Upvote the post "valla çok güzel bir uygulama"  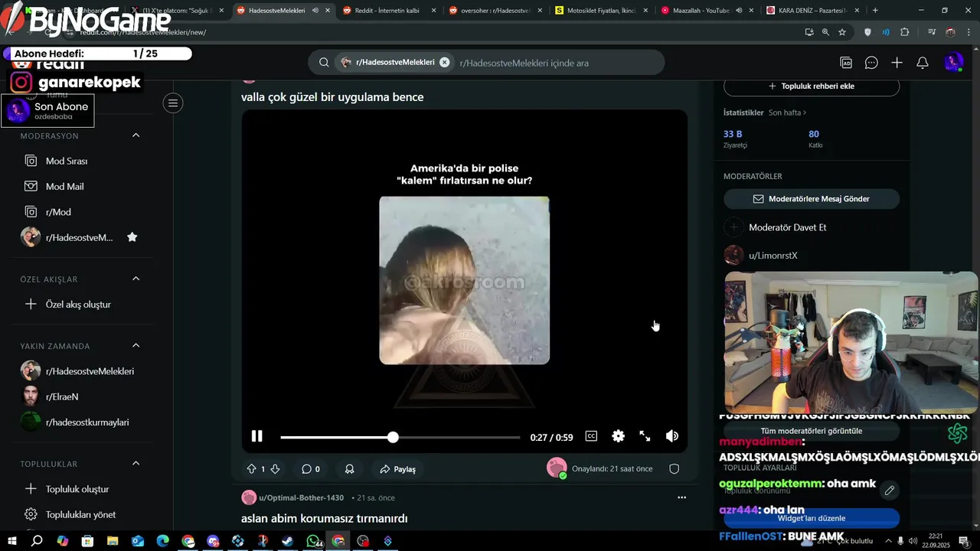coord(251,469)
